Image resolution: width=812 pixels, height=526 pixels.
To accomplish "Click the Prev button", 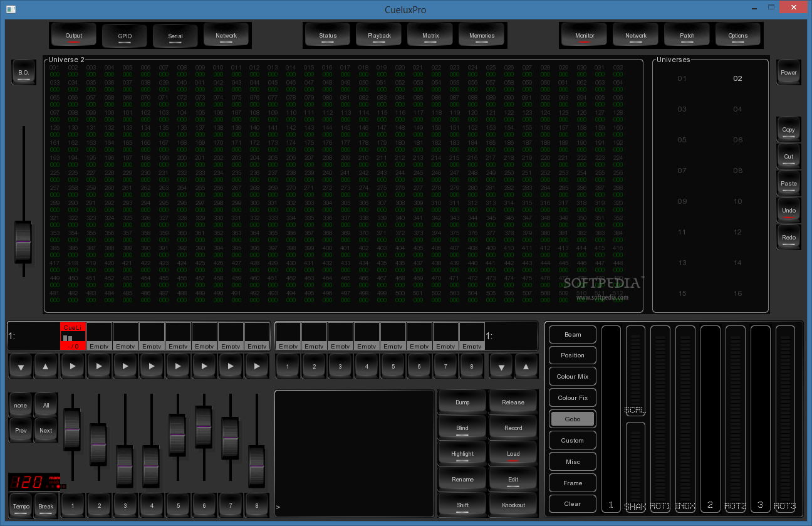I will (x=21, y=430).
